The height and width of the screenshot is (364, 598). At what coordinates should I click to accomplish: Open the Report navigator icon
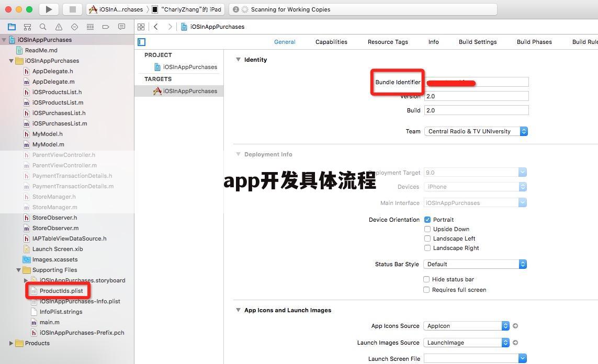pyautogui.click(x=122, y=27)
